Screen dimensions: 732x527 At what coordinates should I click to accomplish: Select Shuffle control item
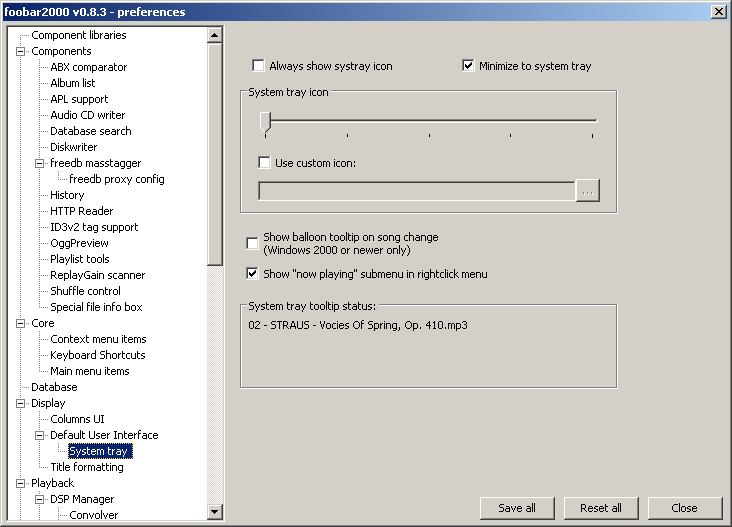click(x=85, y=291)
